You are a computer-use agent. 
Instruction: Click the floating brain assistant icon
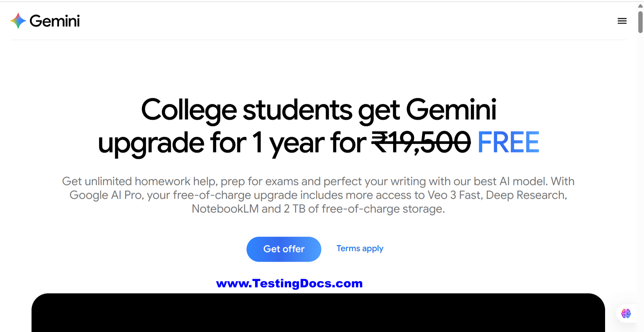(x=626, y=314)
